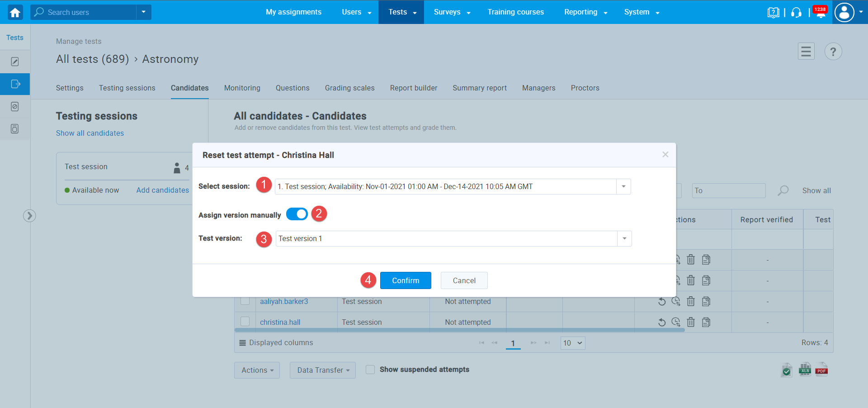Open the Reporting menu
Viewport: 868px width, 408px height.
585,12
